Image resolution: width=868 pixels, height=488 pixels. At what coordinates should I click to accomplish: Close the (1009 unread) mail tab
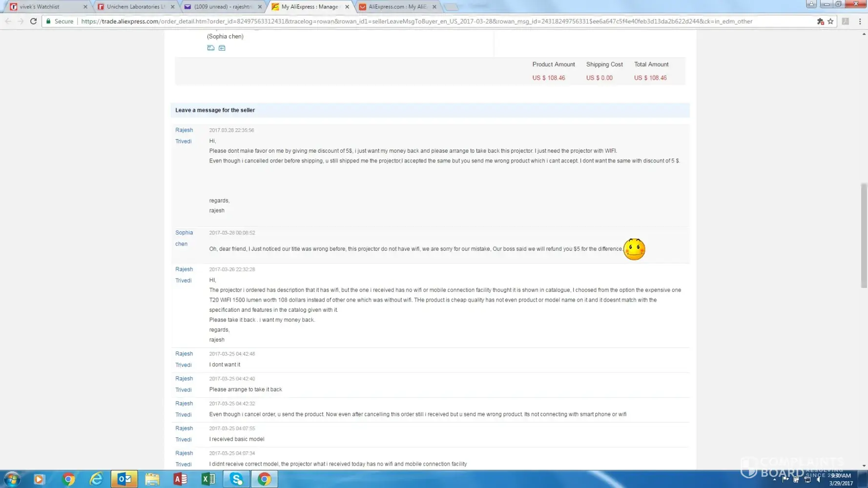[x=260, y=7]
